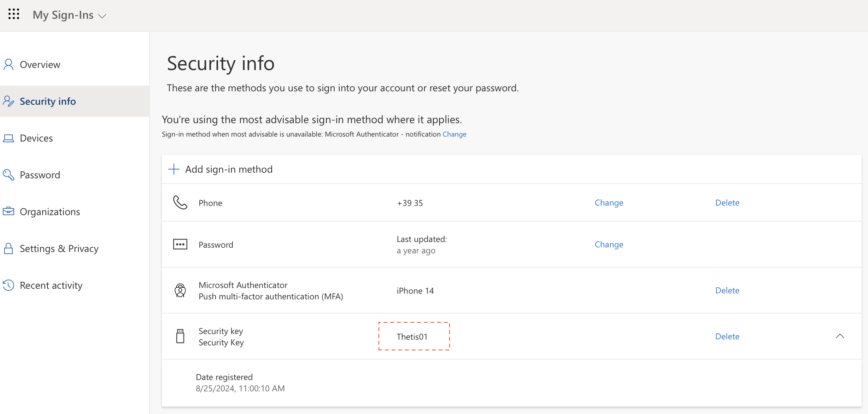Click the phone handset icon
868x414 pixels.
[180, 202]
